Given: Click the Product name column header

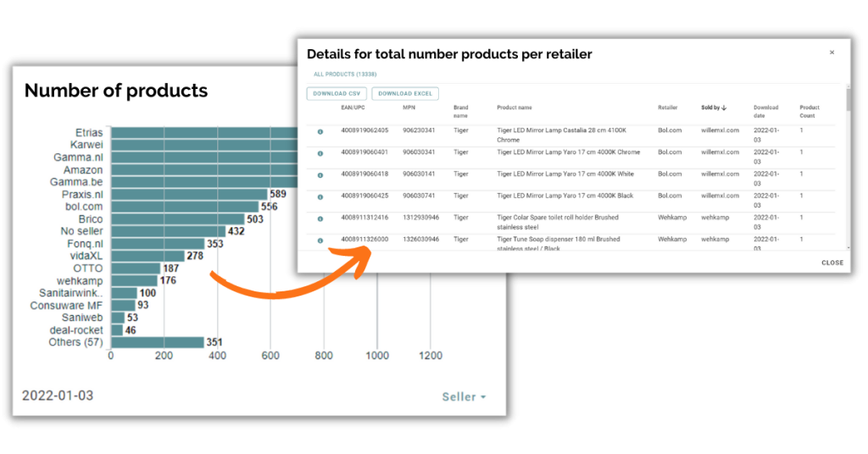Looking at the screenshot, I should tap(515, 108).
